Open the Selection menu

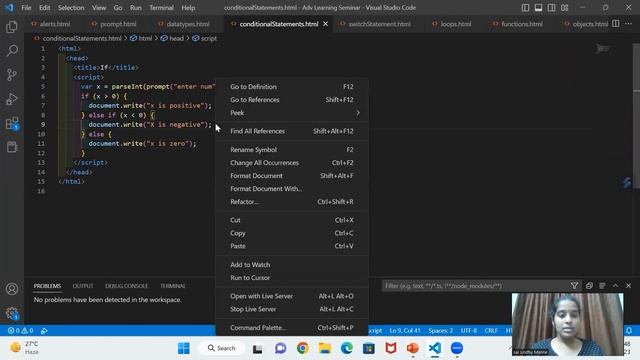pyautogui.click(x=71, y=8)
